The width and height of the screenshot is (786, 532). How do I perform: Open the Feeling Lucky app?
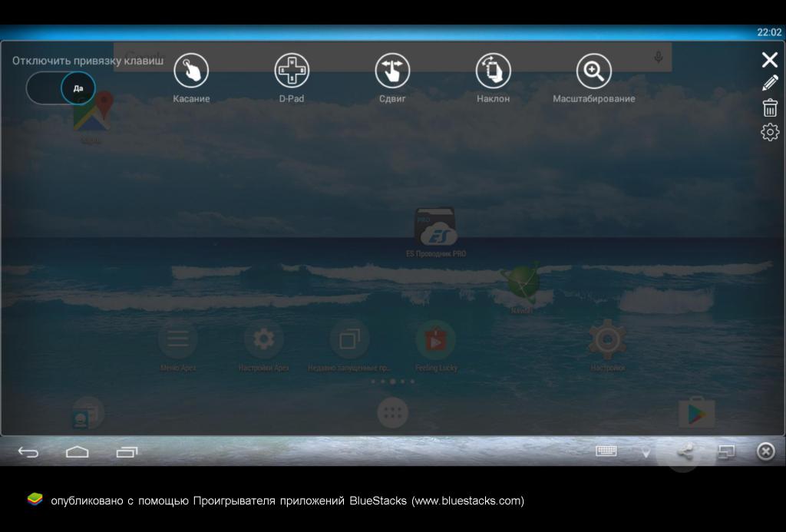click(x=436, y=345)
